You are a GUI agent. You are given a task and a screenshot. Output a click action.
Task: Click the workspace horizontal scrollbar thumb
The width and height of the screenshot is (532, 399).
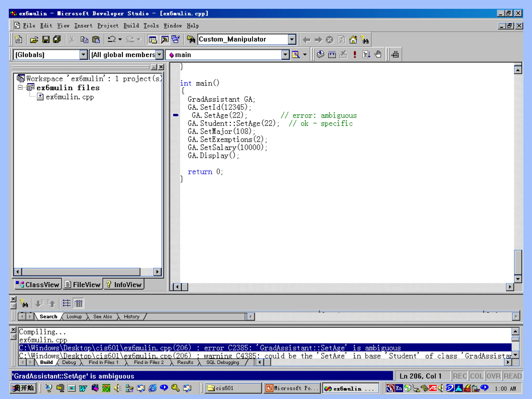pos(81,272)
